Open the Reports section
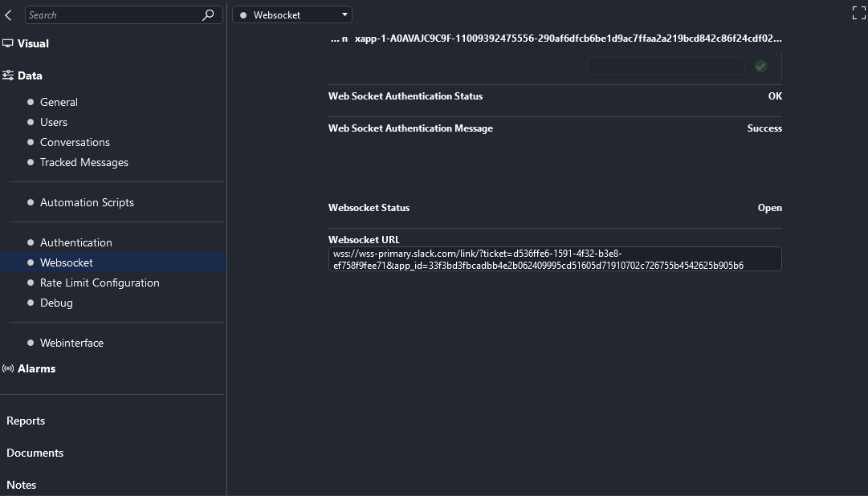 click(x=26, y=421)
